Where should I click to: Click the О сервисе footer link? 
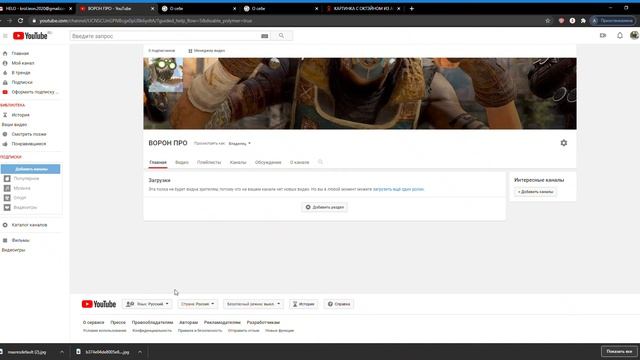point(93,322)
